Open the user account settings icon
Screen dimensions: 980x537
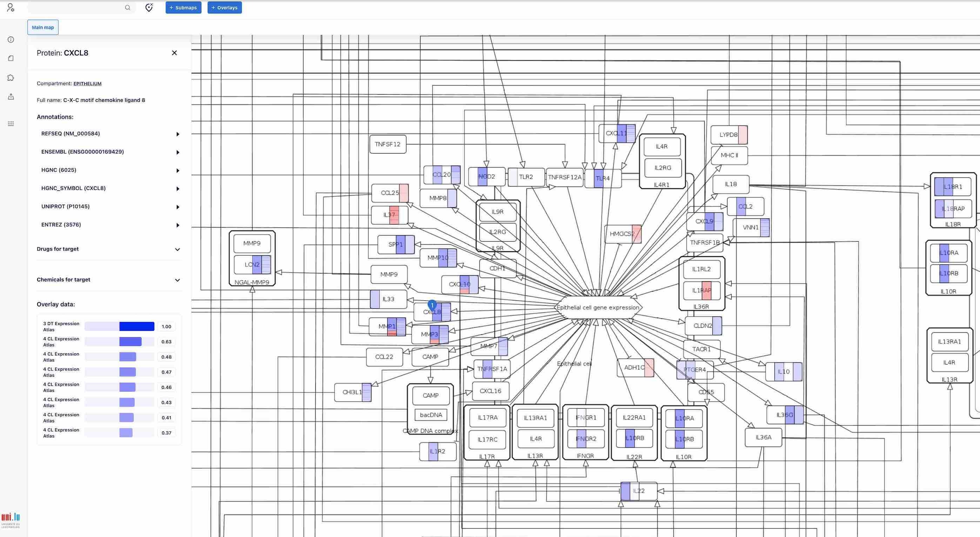click(x=11, y=8)
